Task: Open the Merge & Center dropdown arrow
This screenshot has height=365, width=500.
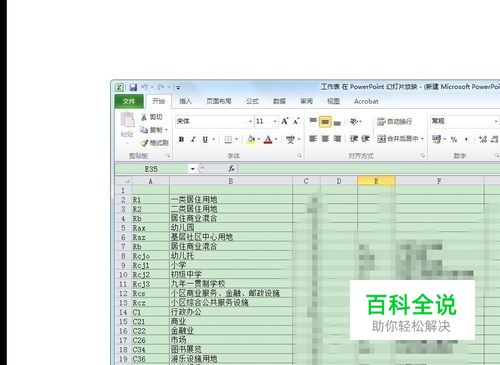Action: pyautogui.click(x=422, y=139)
